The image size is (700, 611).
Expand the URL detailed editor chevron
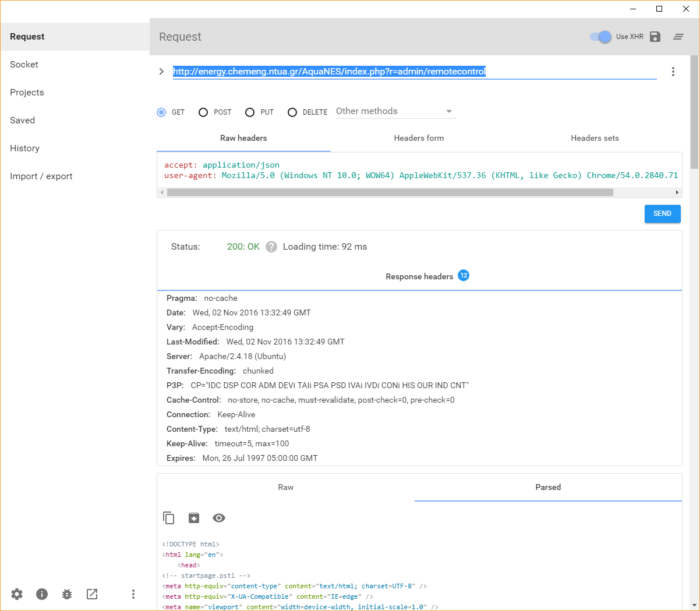[161, 72]
